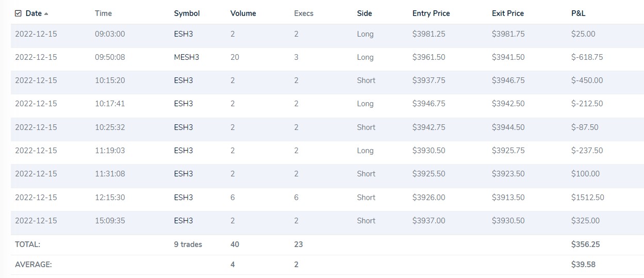Image resolution: width=644 pixels, height=278 pixels.
Task: Click the 10:17:41 trade with $-212.50
Action: pyautogui.click(x=327, y=104)
